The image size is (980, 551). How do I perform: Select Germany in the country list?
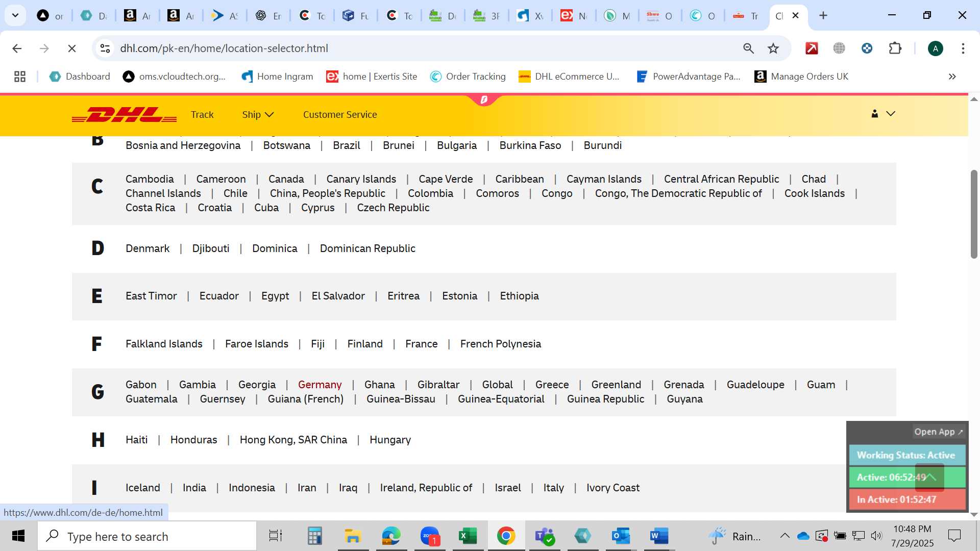[320, 385]
